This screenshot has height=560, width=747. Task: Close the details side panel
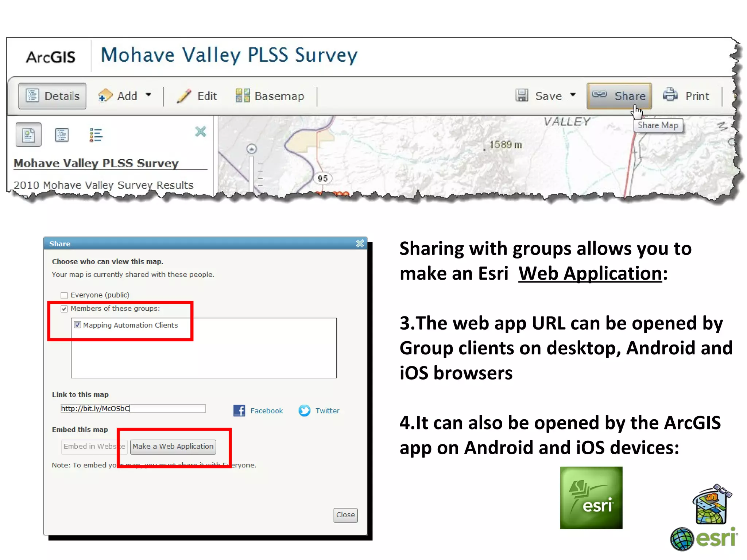201,131
